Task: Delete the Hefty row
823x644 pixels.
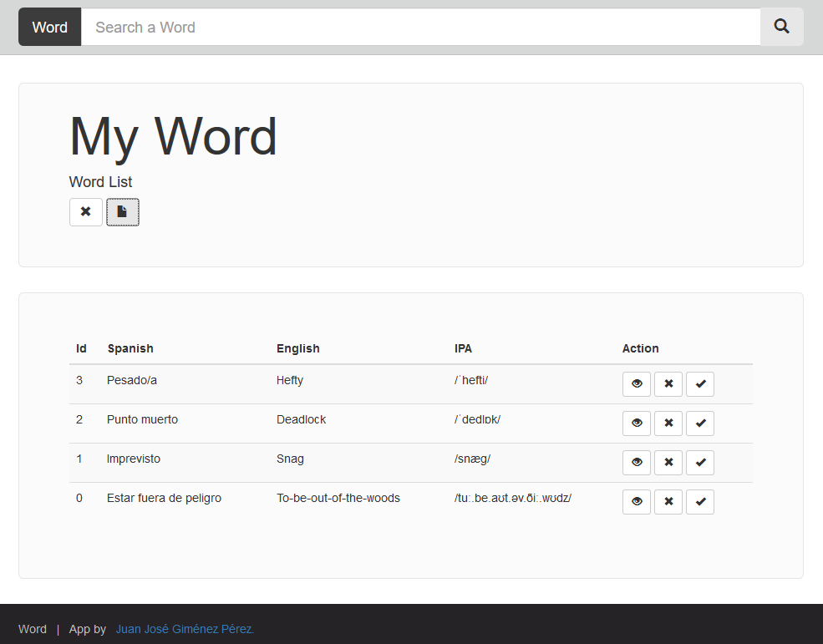Action: (668, 384)
